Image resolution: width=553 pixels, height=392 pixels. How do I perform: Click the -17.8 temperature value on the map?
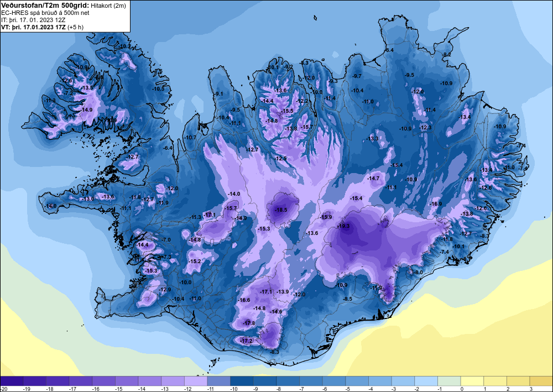pyautogui.click(x=249, y=323)
